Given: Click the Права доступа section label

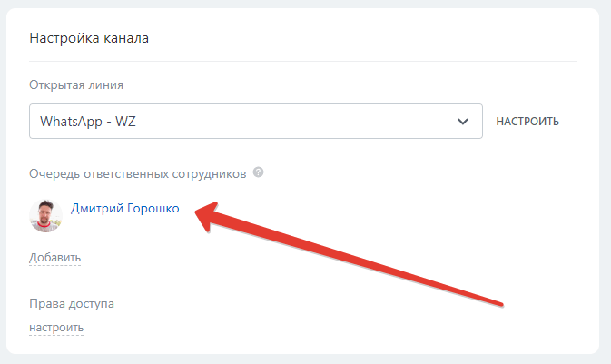Looking at the screenshot, I should tap(72, 303).
